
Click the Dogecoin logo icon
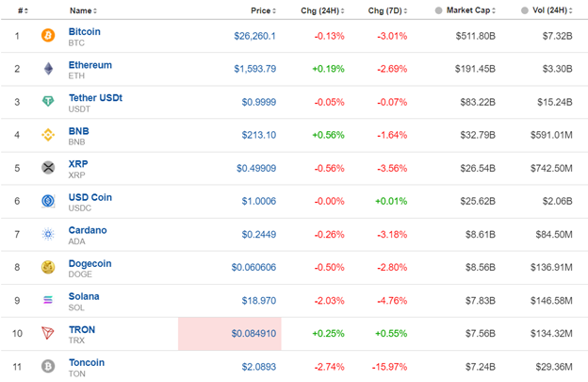[48, 267]
